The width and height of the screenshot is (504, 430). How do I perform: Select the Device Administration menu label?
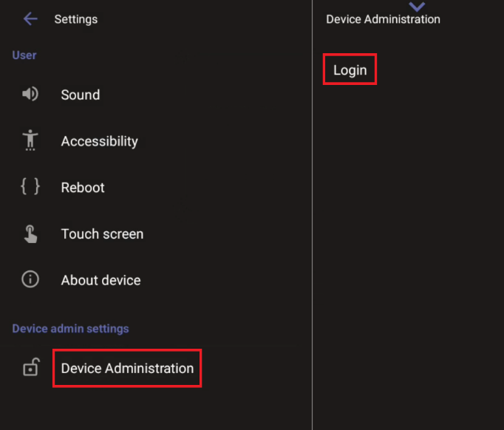(127, 368)
